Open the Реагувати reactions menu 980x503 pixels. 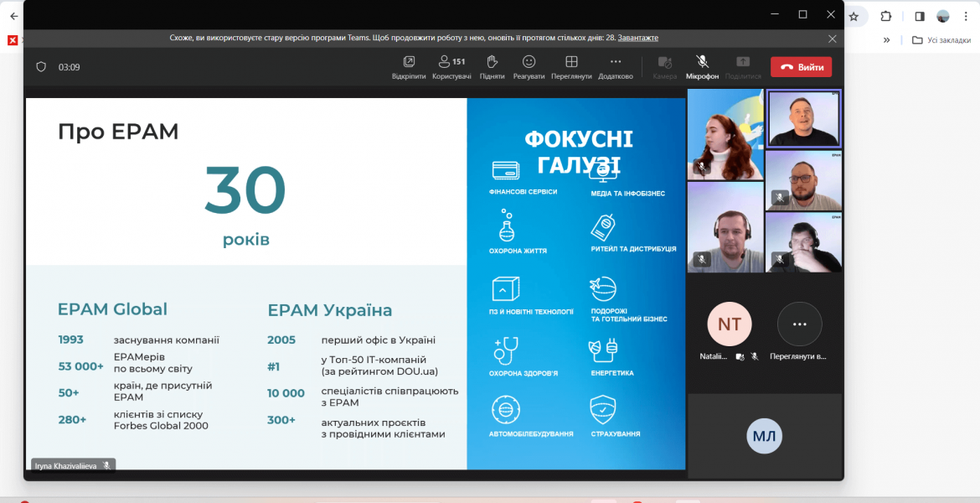pyautogui.click(x=529, y=68)
